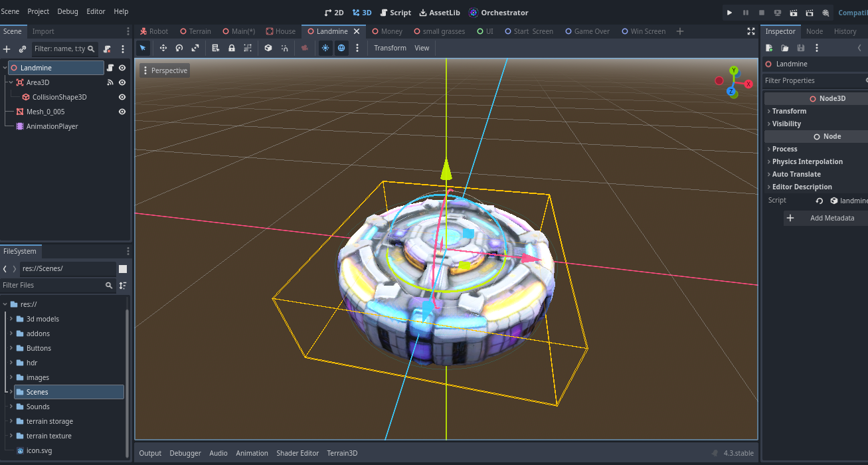Stop the running project
The image size is (868, 465).
[x=762, y=13]
